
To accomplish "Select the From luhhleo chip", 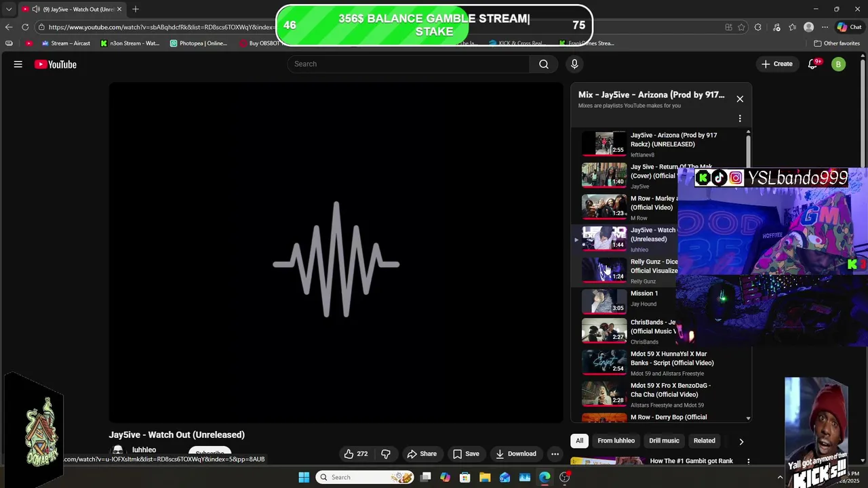I will [616, 441].
